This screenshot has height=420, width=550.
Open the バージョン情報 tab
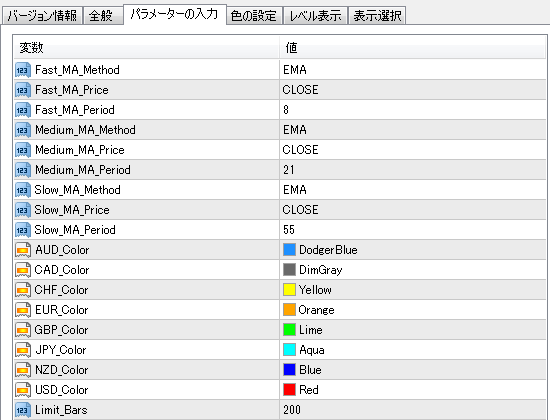[42, 16]
